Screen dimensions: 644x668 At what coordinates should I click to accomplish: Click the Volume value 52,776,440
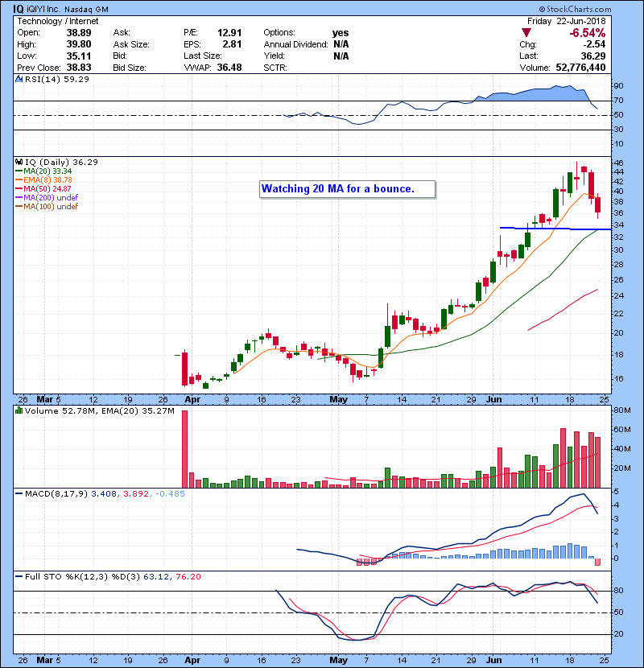tap(580, 68)
